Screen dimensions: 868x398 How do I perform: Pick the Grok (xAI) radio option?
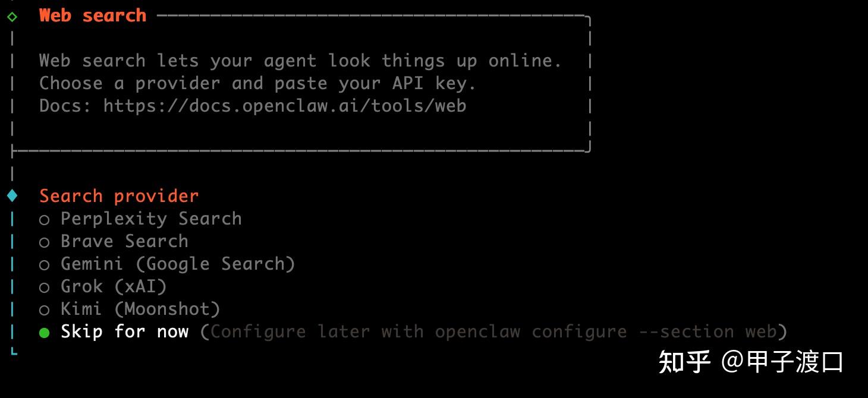[x=45, y=287]
